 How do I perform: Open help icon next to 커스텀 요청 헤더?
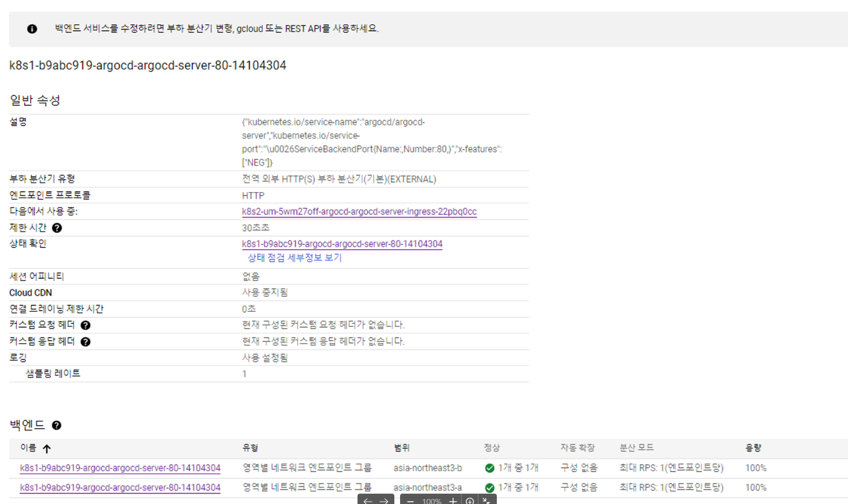click(x=85, y=325)
